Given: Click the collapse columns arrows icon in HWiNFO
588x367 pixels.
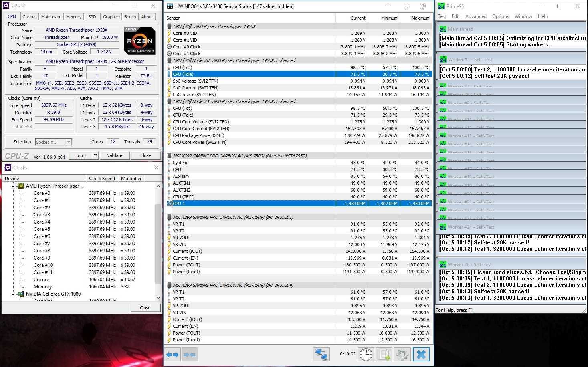Looking at the screenshot, I should pyautogui.click(x=190, y=355).
